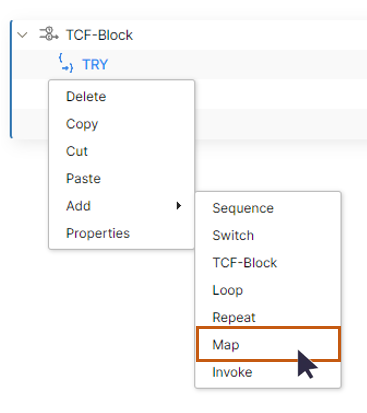Click the empty row under TRY
The width and height of the screenshot is (367, 413).
click(280, 94)
